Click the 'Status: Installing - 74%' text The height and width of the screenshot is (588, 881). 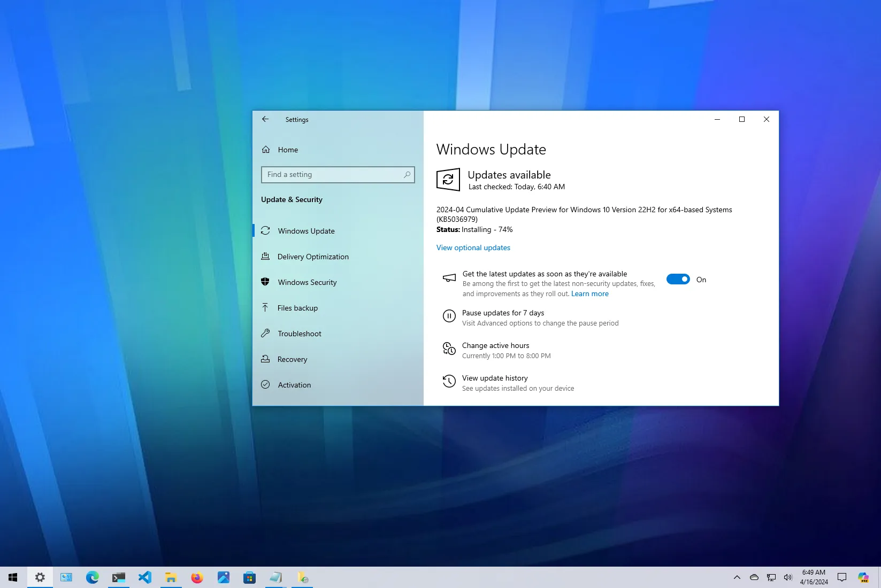[474, 229]
